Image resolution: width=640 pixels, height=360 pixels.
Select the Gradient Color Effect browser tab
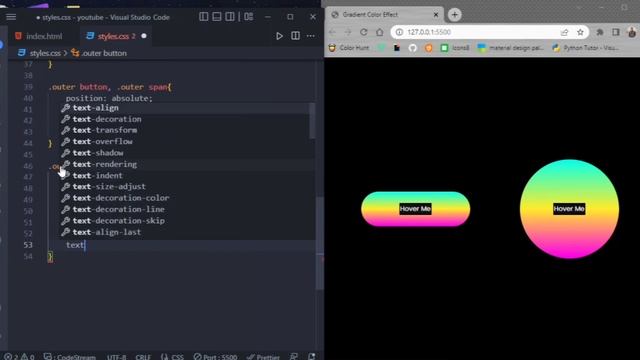(384, 15)
